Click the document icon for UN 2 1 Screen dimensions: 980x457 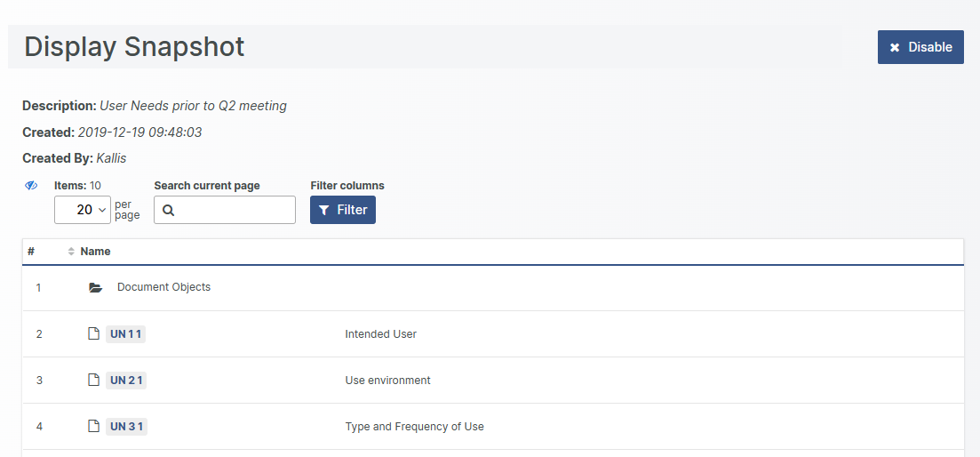point(93,381)
